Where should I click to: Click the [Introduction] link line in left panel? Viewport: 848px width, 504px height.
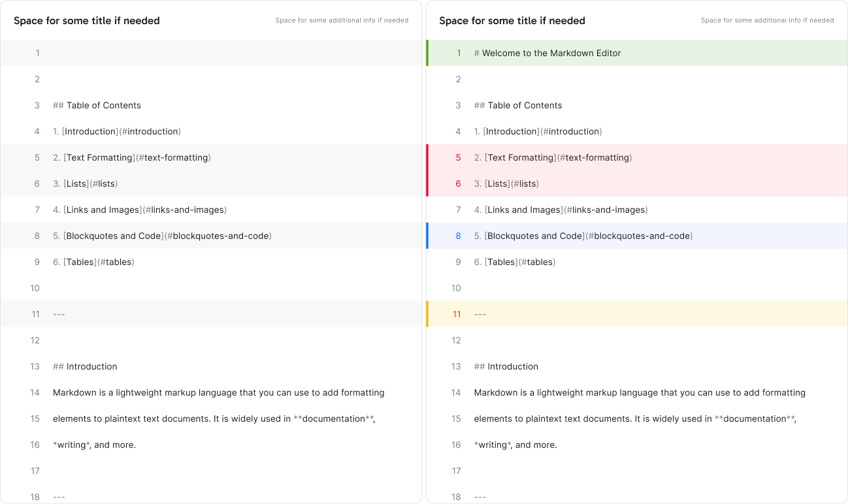117,131
